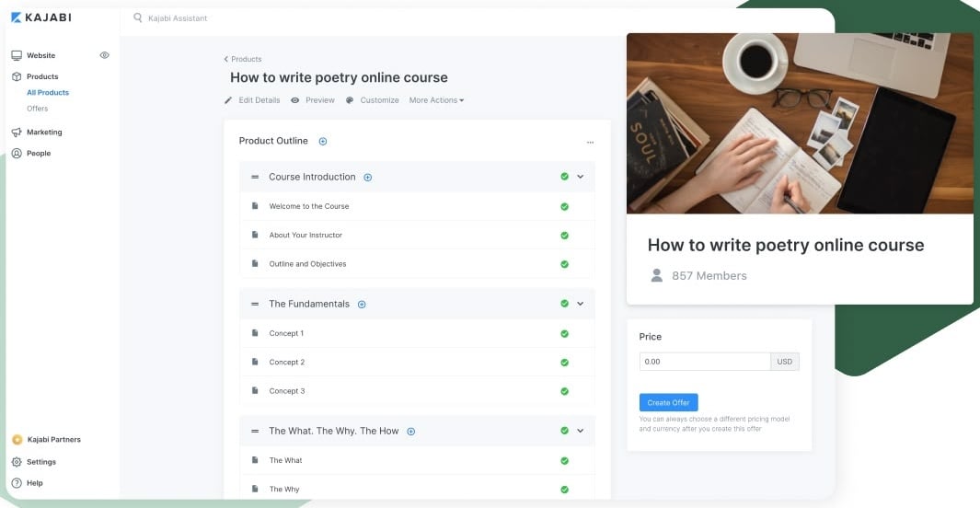Open the Website menu item
Viewport: 980px width, 508px height.
click(x=40, y=55)
